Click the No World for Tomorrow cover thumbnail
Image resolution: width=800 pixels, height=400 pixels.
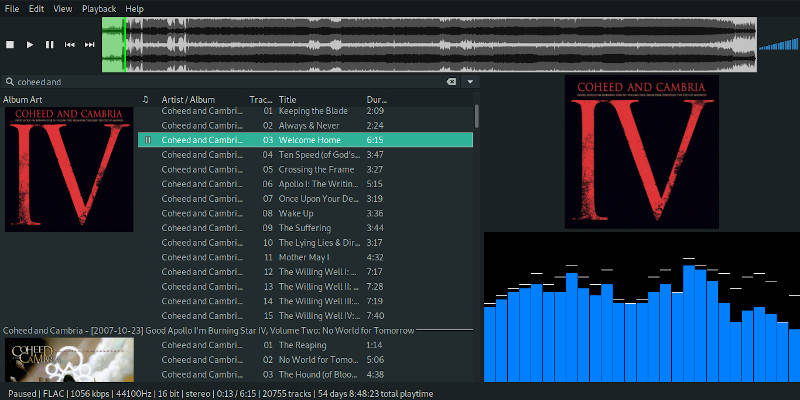click(69, 360)
